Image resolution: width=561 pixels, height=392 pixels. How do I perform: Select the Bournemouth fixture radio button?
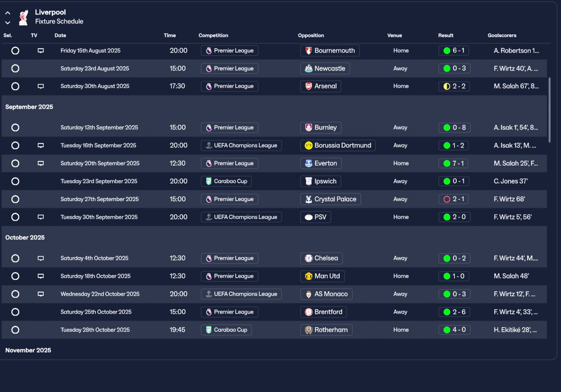[15, 51]
